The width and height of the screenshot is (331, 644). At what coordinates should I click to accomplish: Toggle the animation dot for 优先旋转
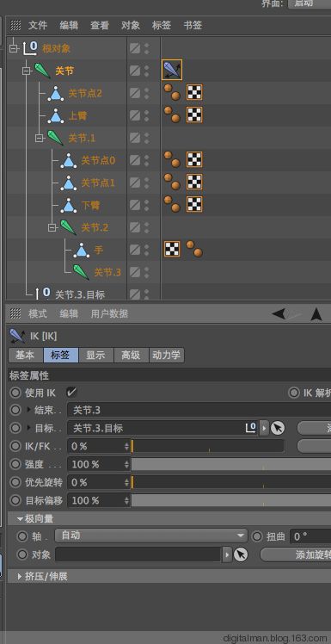(15, 482)
